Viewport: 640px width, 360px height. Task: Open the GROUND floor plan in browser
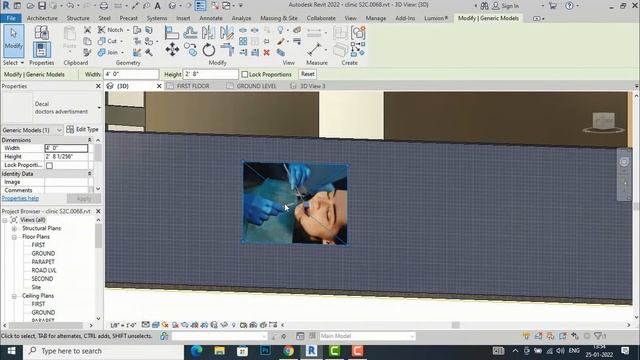(43, 253)
